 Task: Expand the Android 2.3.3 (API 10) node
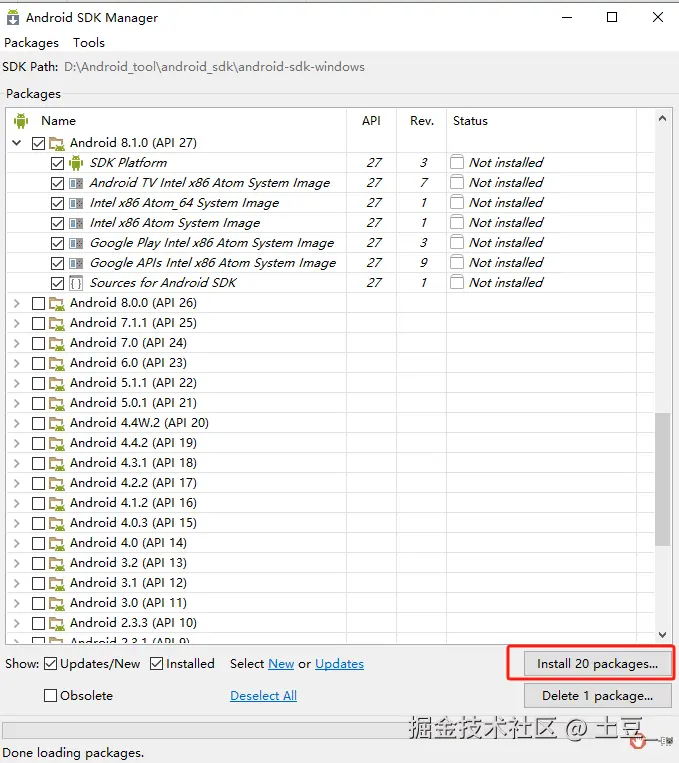pos(17,623)
